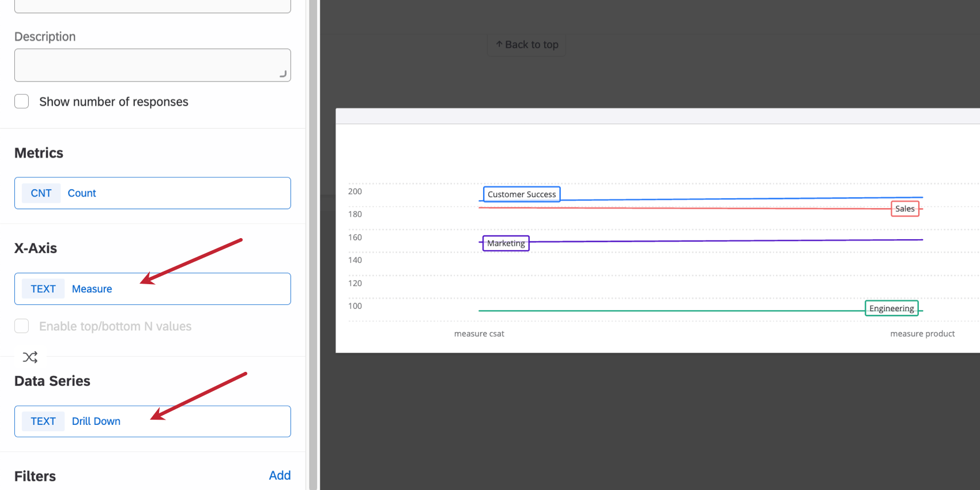Click the settings panel vertical scrollbar
980x490 pixels.
tap(313, 245)
